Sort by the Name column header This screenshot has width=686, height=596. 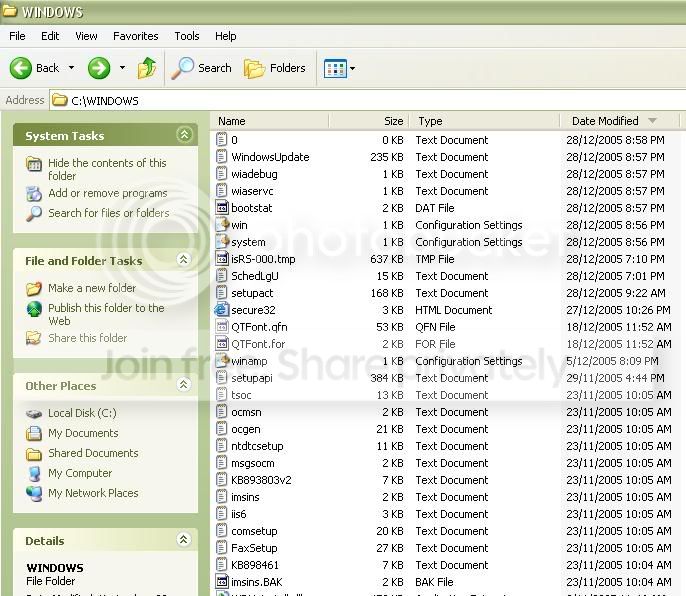pyautogui.click(x=269, y=121)
